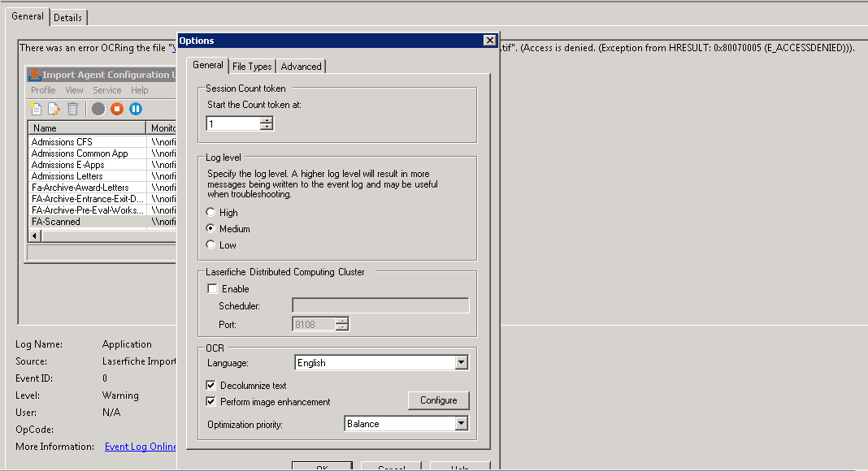Screen dimensions: 868x471
Task: Switch to the File Types tab
Action: click(252, 67)
